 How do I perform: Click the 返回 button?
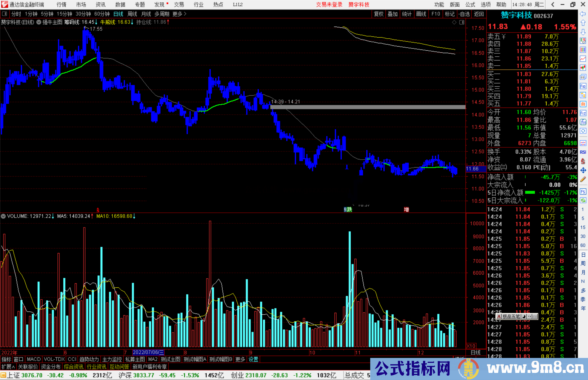point(479,14)
